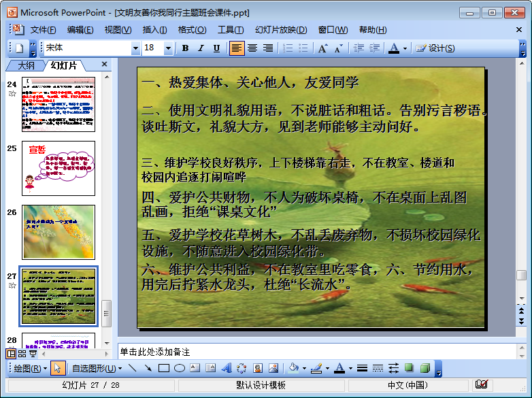Insert WordArt from drawing toolbar
The image size is (532, 398).
pos(227,368)
